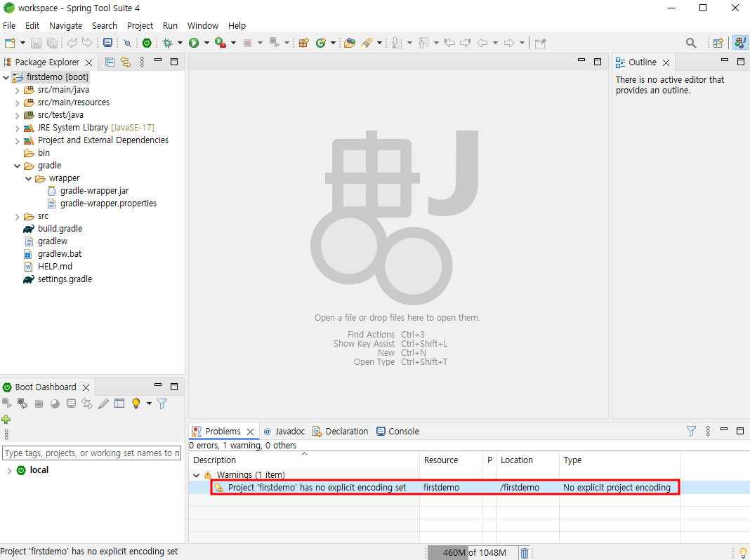
Task: Maximize the Outline view
Action: click(x=740, y=62)
